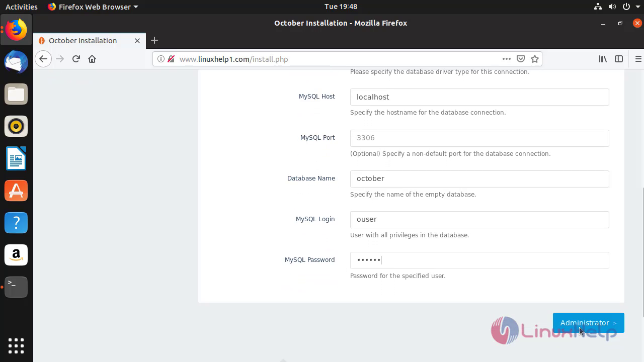Go to the Firefox home page
The width and height of the screenshot is (644, 362).
[92, 59]
